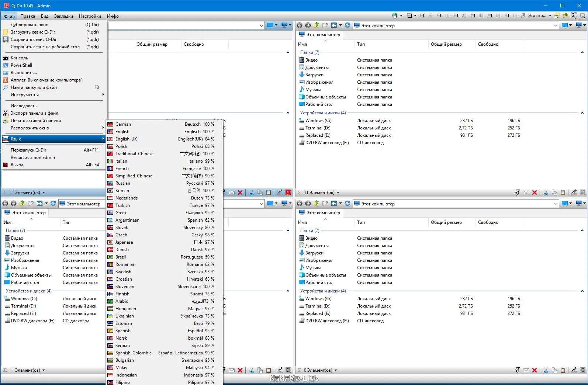Sort by 'Свободно' column in bottom-right pane
588x385 pixels.
[x=499, y=222]
